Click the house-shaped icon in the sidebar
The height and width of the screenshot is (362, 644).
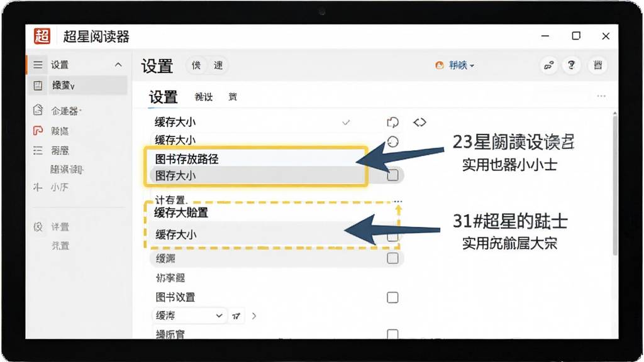pyautogui.click(x=38, y=109)
